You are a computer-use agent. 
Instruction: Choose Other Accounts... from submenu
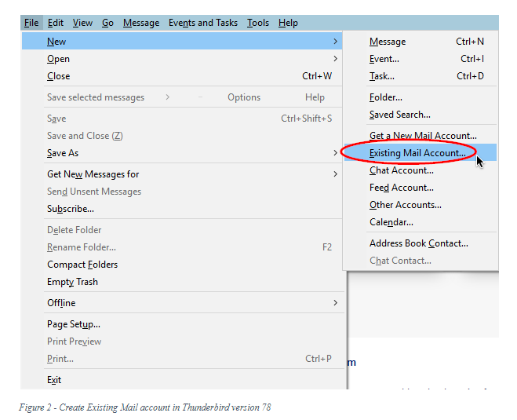tap(421, 205)
